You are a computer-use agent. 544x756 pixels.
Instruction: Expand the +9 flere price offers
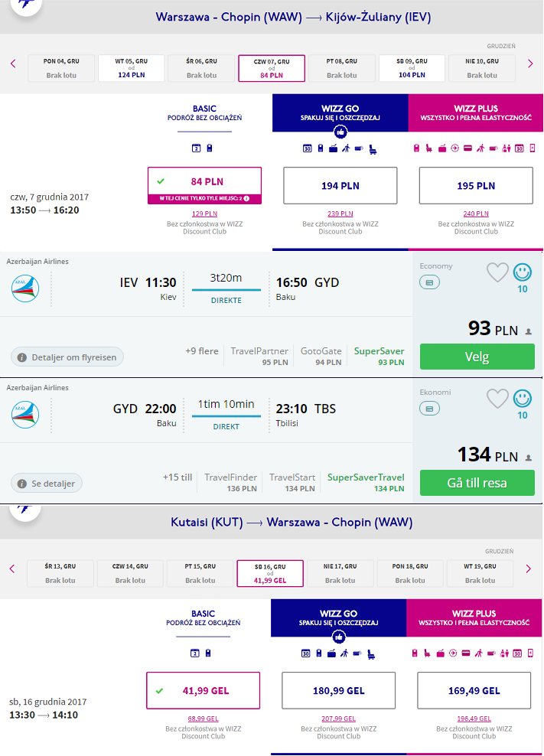pos(201,351)
